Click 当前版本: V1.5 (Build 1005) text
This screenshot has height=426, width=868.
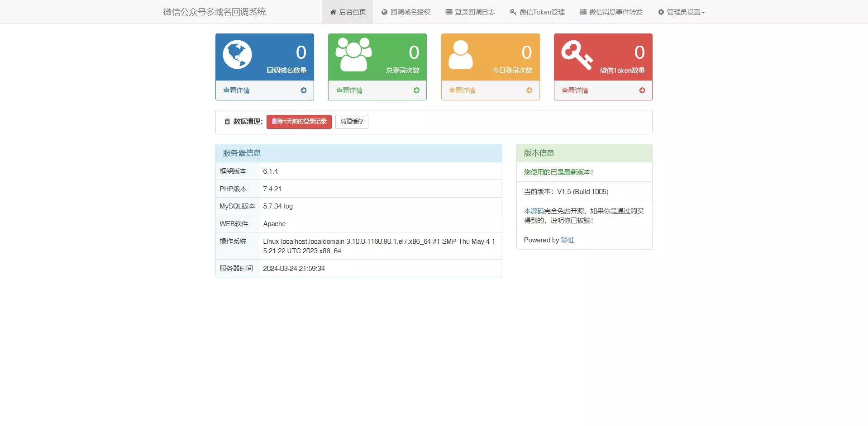click(566, 192)
